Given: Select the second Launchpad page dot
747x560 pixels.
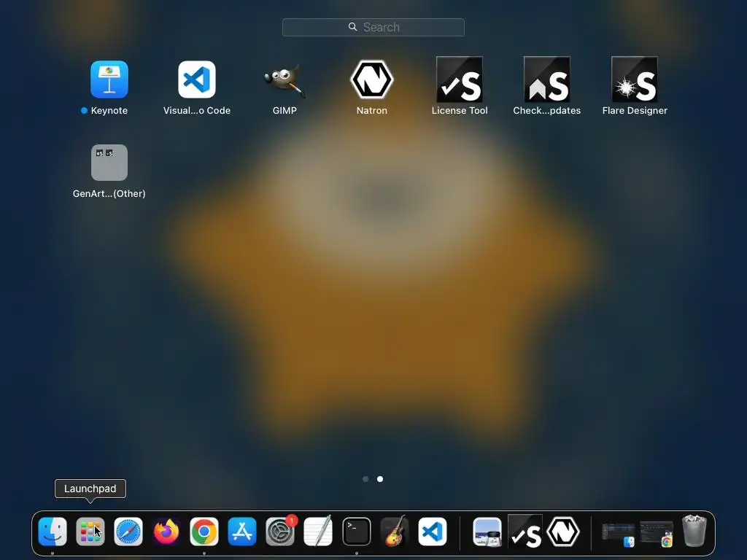Looking at the screenshot, I should coord(380,479).
